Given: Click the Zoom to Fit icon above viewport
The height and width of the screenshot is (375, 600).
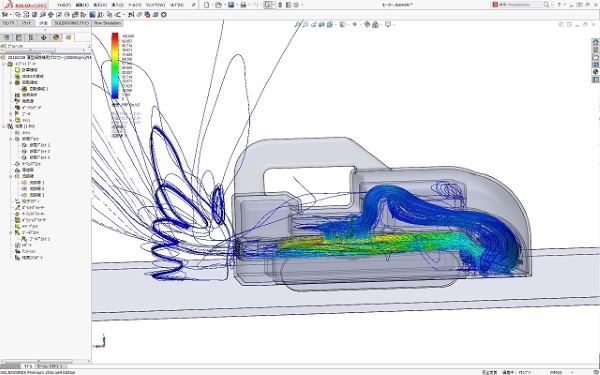Looking at the screenshot, I should (297, 24).
